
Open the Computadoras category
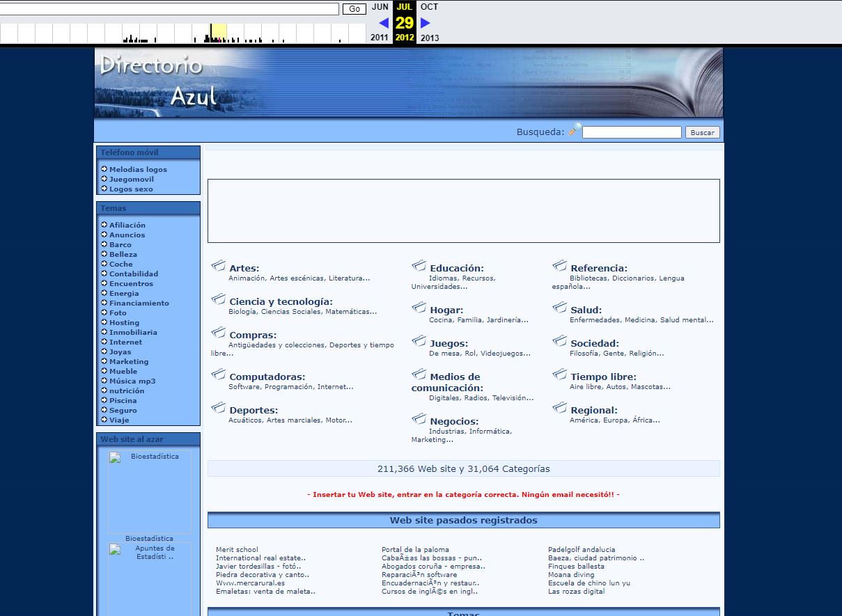coord(267,377)
